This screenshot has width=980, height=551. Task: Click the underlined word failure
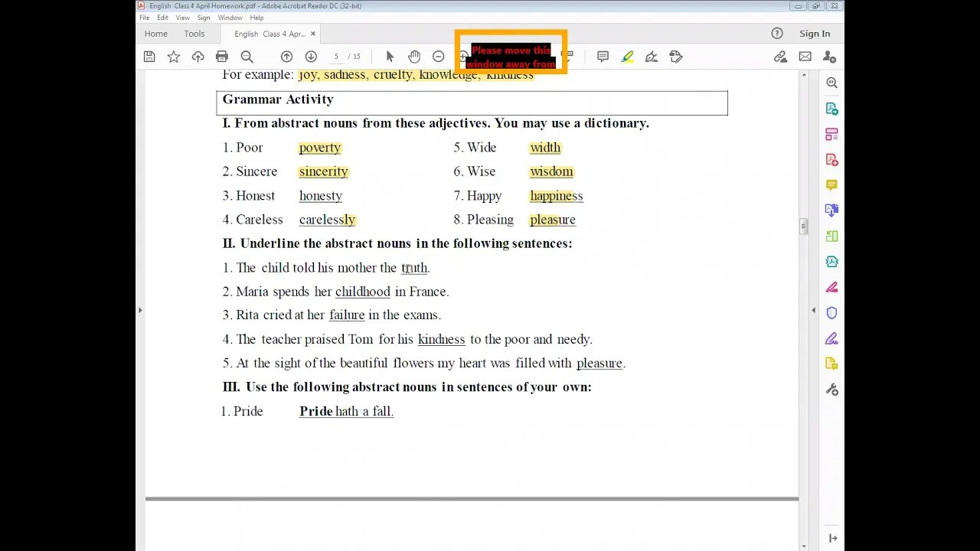(x=347, y=315)
